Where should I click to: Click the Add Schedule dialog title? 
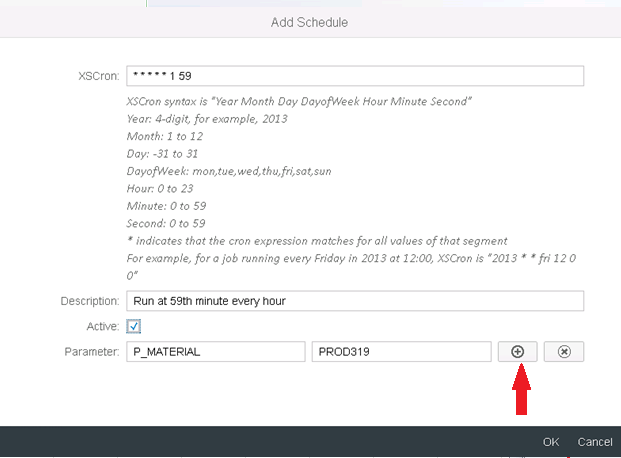(310, 22)
